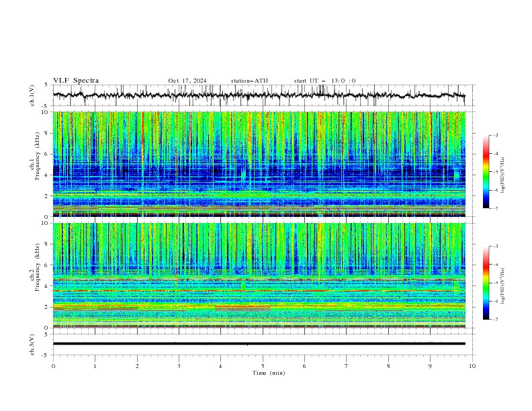This screenshot has width=532, height=411.
Task: Click the "ch.3(V)" waveform axis label
Action: (x=32, y=345)
